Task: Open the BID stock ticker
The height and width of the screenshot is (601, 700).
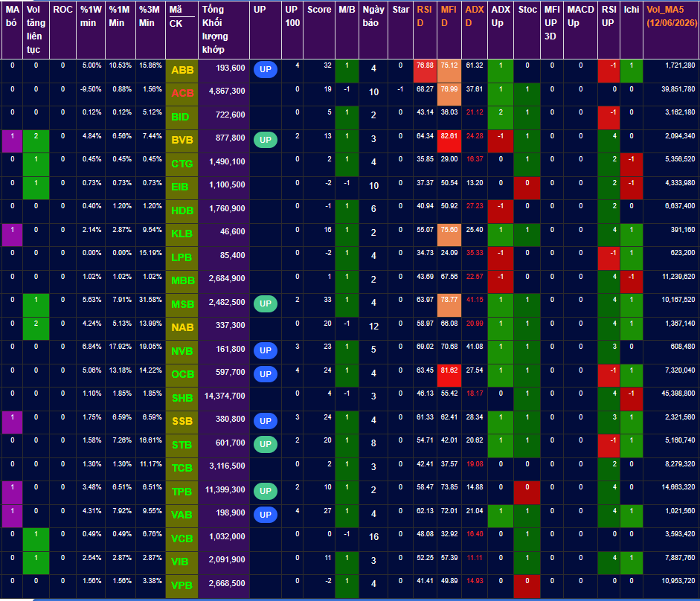Action: coord(180,117)
